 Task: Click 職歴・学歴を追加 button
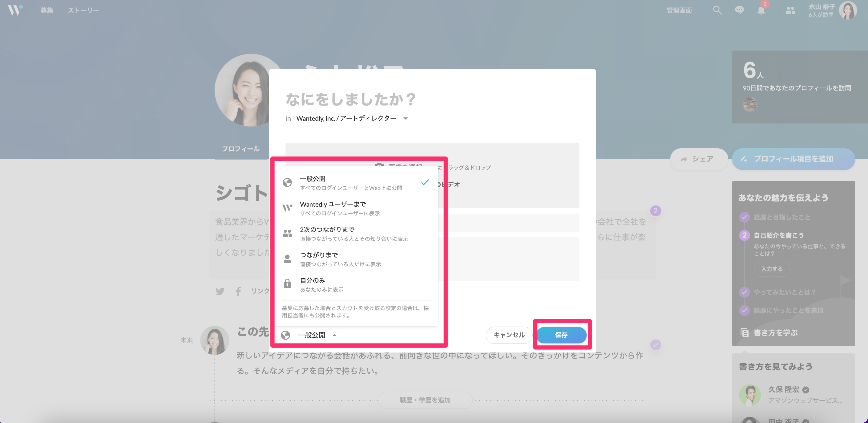pyautogui.click(x=425, y=400)
